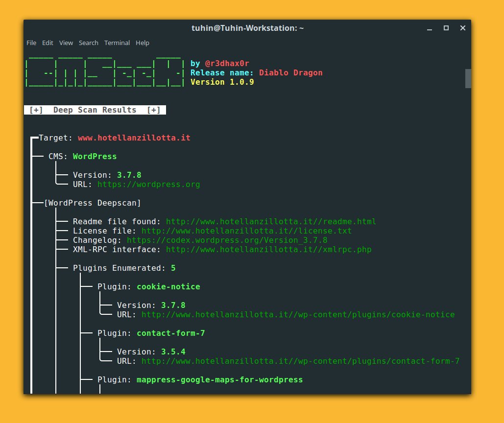Viewport: 504px width, 423px height.
Task: Open the Version_3.7.8 changelog link
Action: [x=227, y=240]
